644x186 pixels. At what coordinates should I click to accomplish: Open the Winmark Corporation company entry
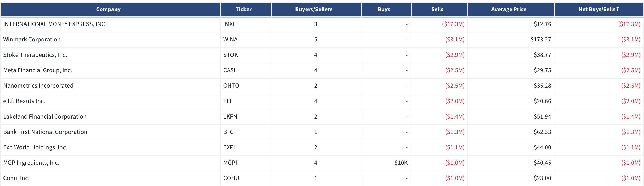[32, 40]
